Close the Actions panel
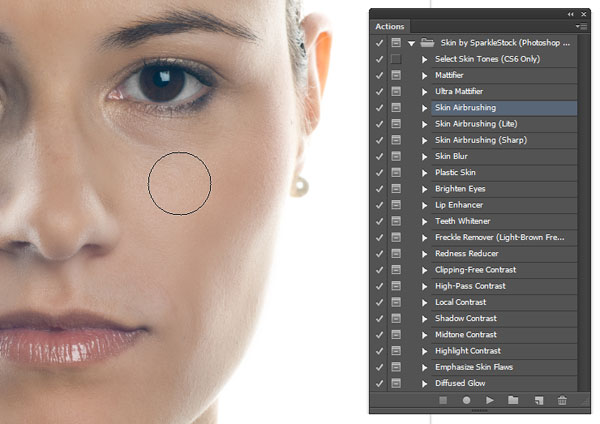This screenshot has width=600, height=424. pos(584,14)
